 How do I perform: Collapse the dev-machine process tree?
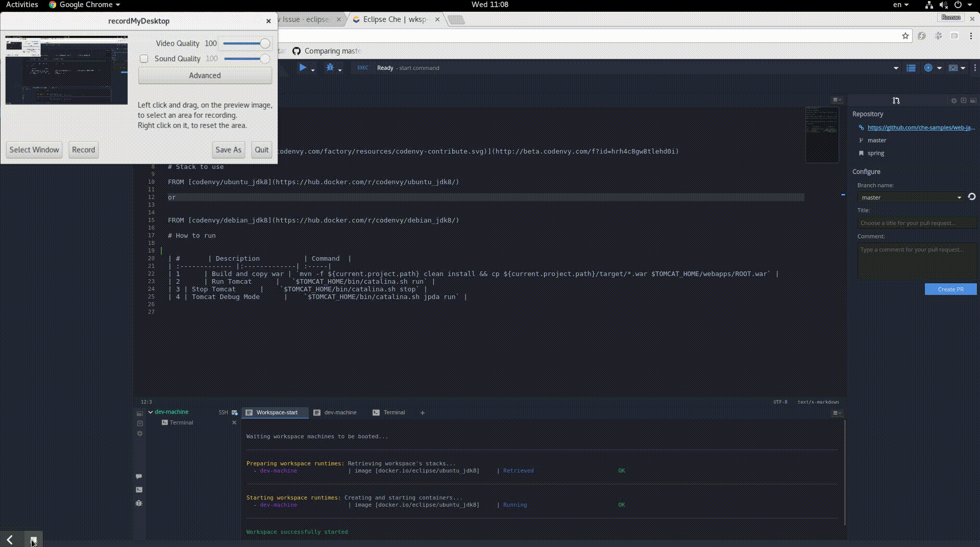point(150,412)
